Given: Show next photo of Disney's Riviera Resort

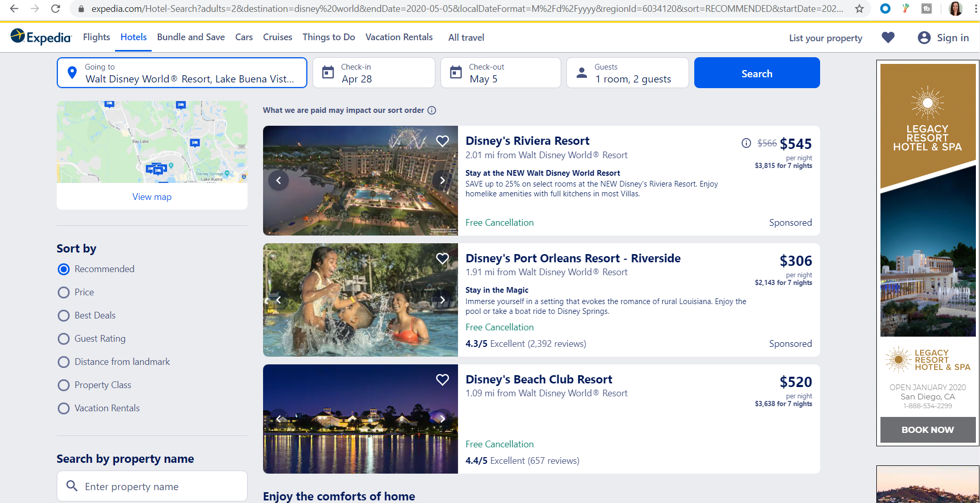Looking at the screenshot, I should coord(443,180).
